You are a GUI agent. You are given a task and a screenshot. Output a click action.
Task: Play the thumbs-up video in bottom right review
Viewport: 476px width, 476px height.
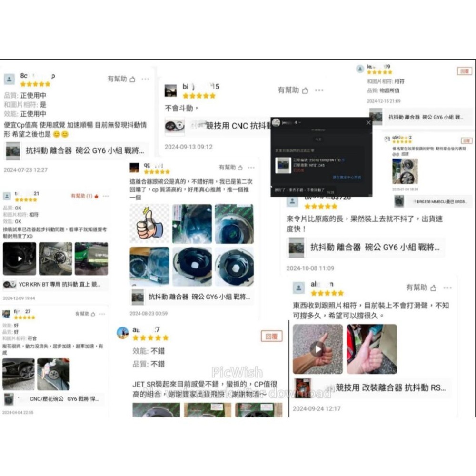(x=317, y=349)
